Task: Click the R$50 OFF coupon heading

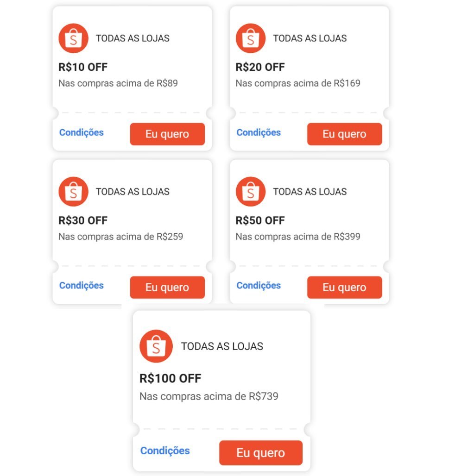Action: 260,220
